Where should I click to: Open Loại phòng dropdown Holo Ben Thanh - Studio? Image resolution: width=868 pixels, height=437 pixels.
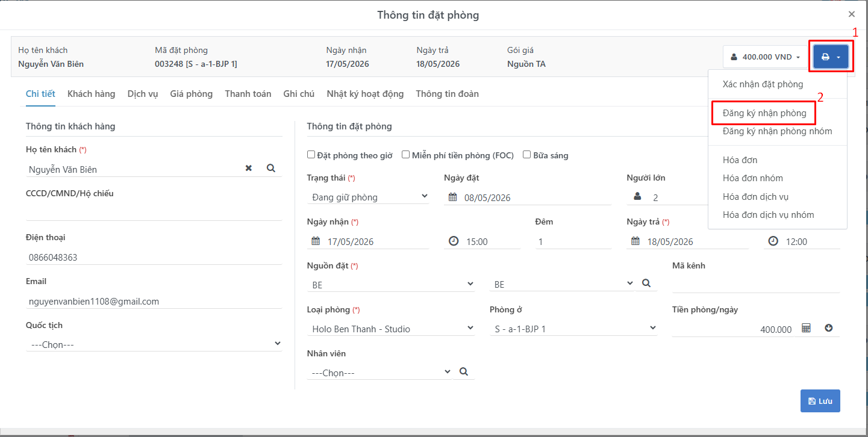tap(391, 329)
